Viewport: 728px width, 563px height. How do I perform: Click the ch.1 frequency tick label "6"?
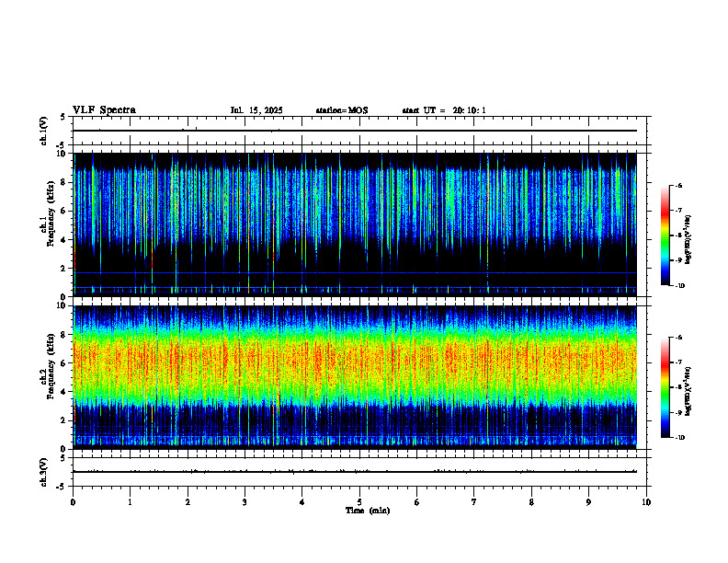pos(63,212)
